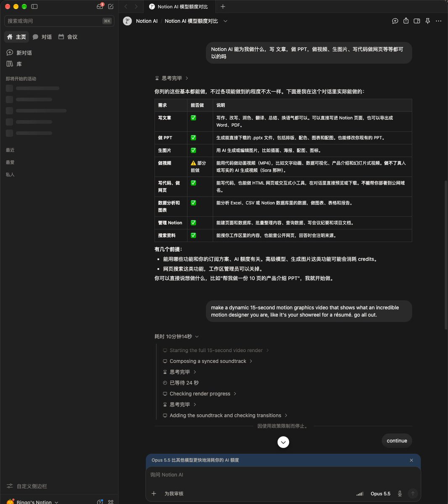
Task: Click the Notion AI breadcrumb link
Action: click(x=147, y=21)
